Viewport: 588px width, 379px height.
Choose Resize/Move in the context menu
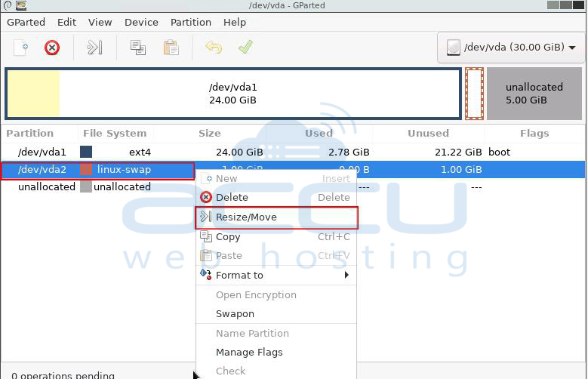276,217
